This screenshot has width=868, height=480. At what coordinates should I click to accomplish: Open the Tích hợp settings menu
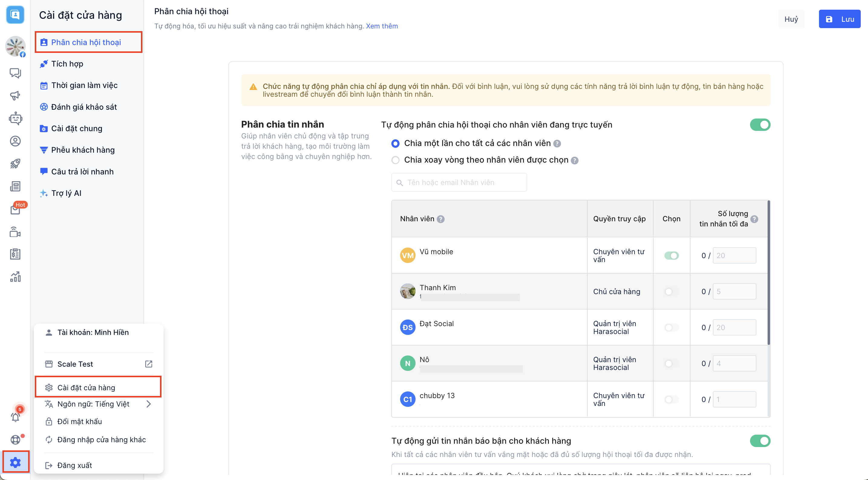tap(67, 64)
